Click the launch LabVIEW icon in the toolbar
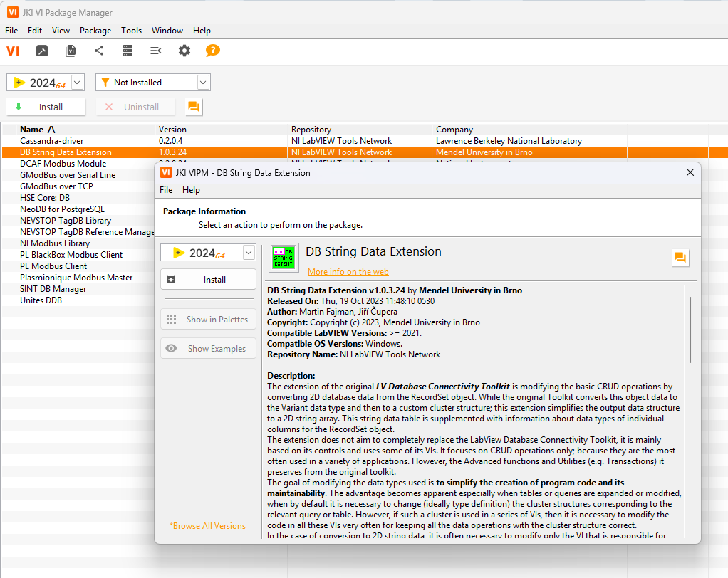This screenshot has width=728, height=578. [42, 51]
